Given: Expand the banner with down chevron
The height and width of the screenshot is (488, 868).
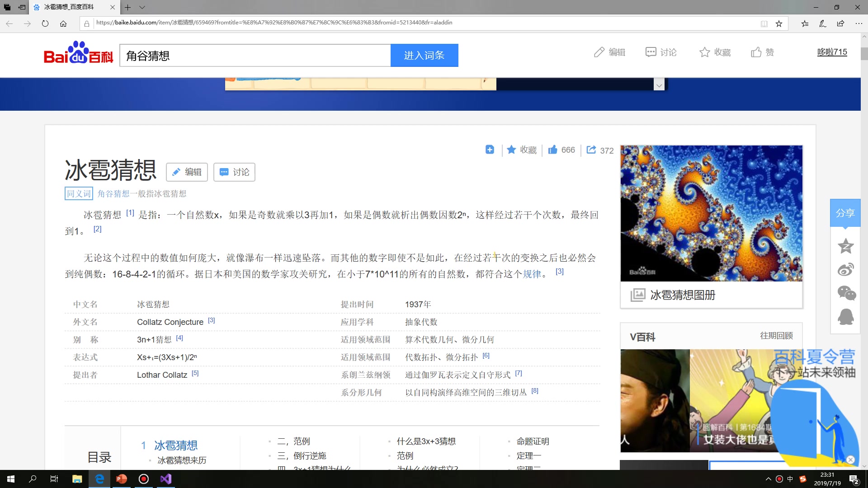Looking at the screenshot, I should (659, 85).
